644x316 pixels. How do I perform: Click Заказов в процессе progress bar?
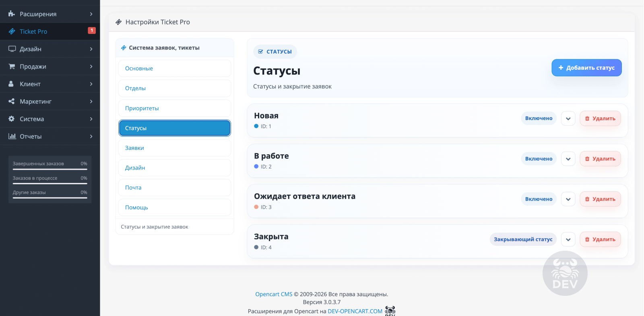click(x=50, y=183)
